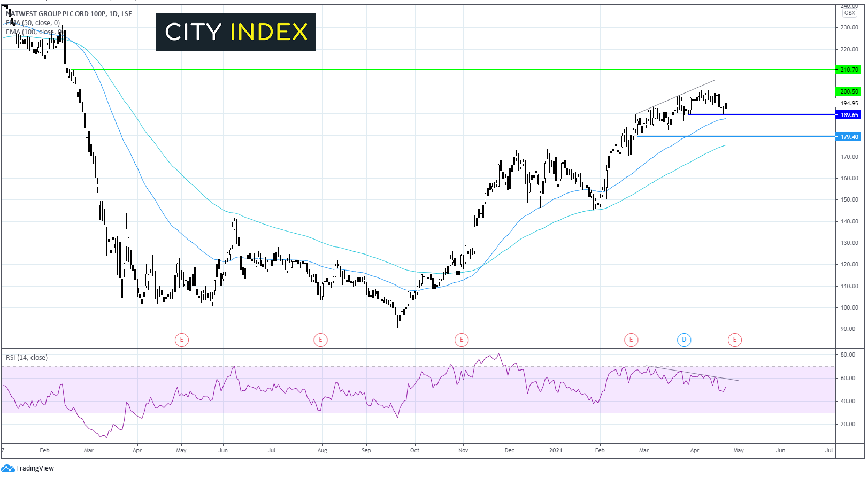Click the green 210.70 price level label

(x=848, y=70)
